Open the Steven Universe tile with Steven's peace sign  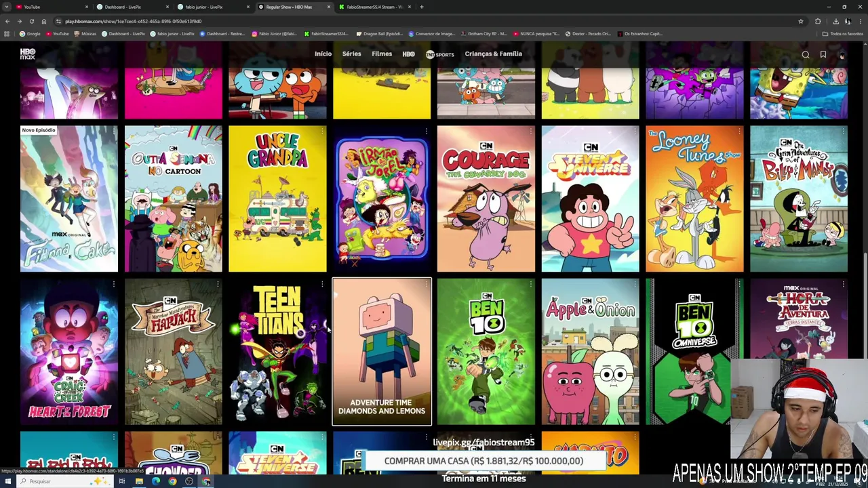coord(590,199)
